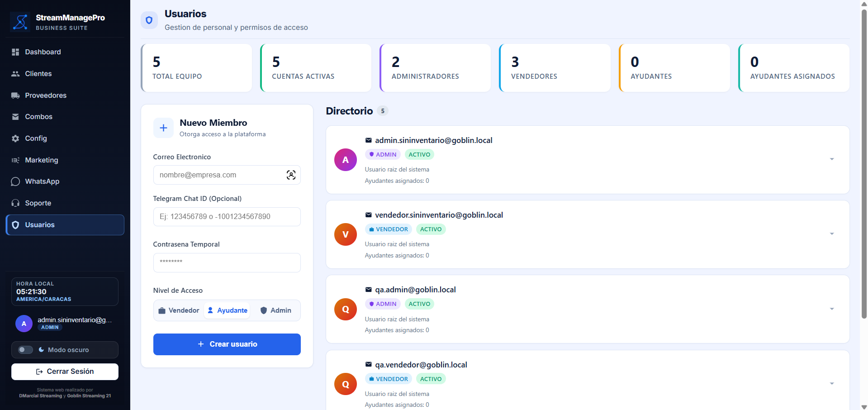Click the StreamManagePro logo icon
The height and width of the screenshot is (410, 868).
coord(20,22)
